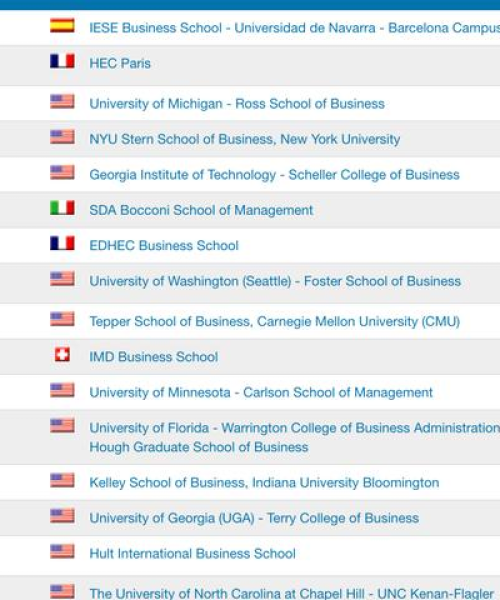Open University of Georgia Terry College link
500x600 pixels.
pos(254,518)
